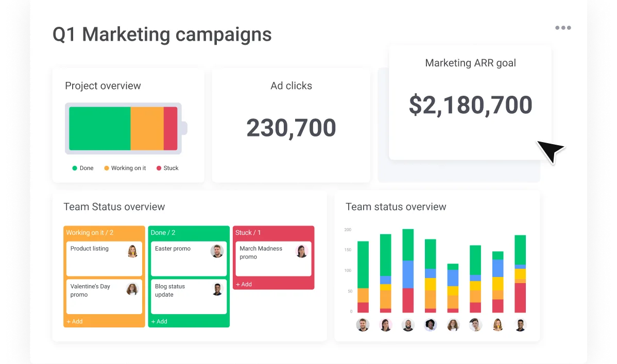The image size is (617, 364).
Task: Click the Project overview widget title
Action: click(x=102, y=86)
